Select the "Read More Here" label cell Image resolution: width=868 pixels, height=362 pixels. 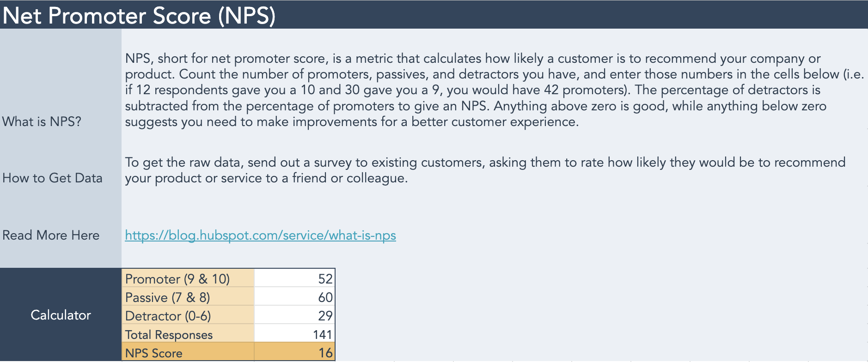click(51, 235)
